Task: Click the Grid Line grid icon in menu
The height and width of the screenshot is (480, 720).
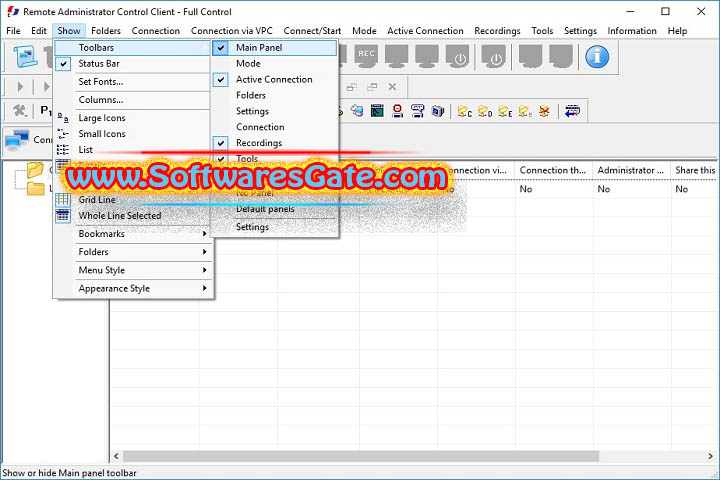Action: pyautogui.click(x=62, y=199)
